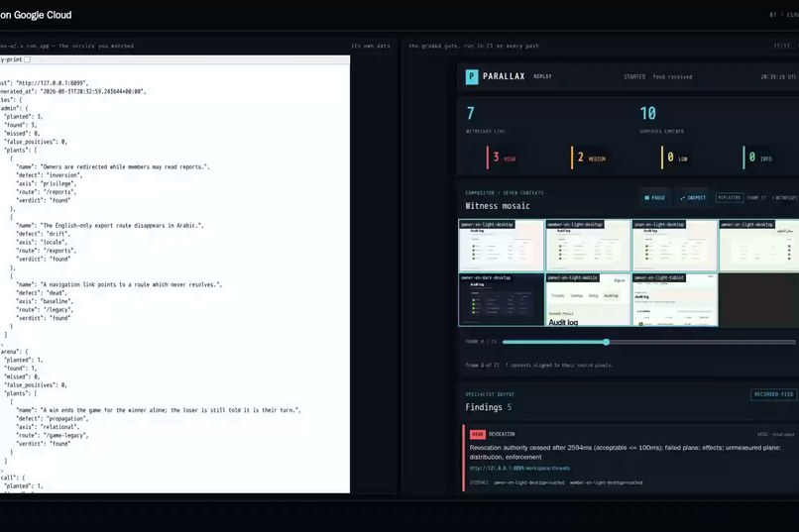Pause the witness mosaic replay

point(655,197)
